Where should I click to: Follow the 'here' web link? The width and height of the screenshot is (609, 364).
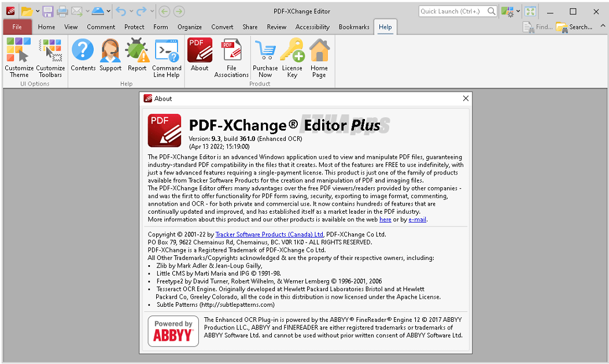[x=385, y=220]
